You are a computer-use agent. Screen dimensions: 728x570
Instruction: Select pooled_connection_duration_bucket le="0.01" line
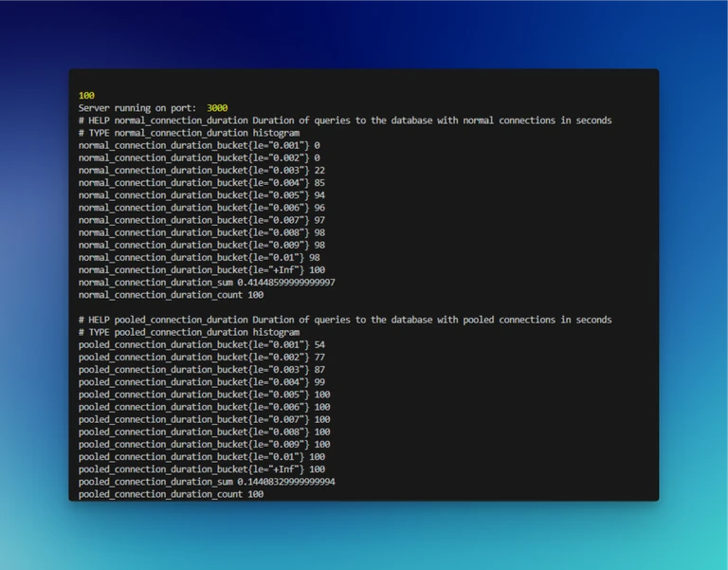[x=202, y=457]
